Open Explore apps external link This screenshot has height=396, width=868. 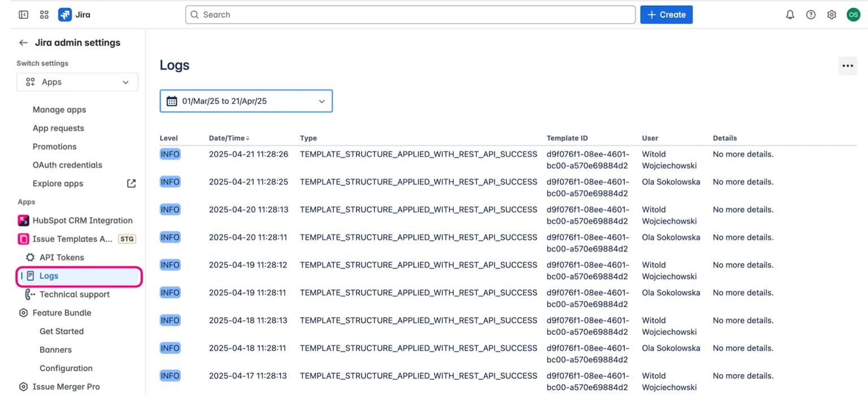tap(58, 183)
